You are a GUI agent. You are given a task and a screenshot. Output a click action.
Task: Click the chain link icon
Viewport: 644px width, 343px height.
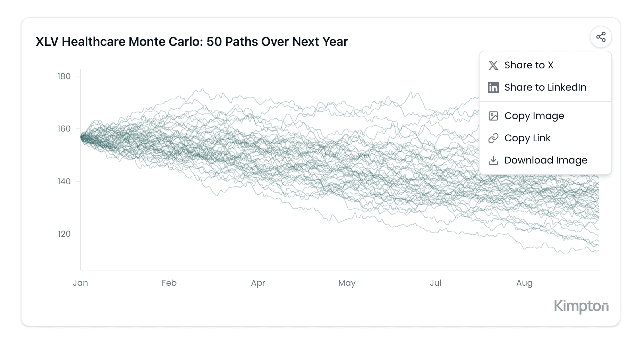point(493,138)
